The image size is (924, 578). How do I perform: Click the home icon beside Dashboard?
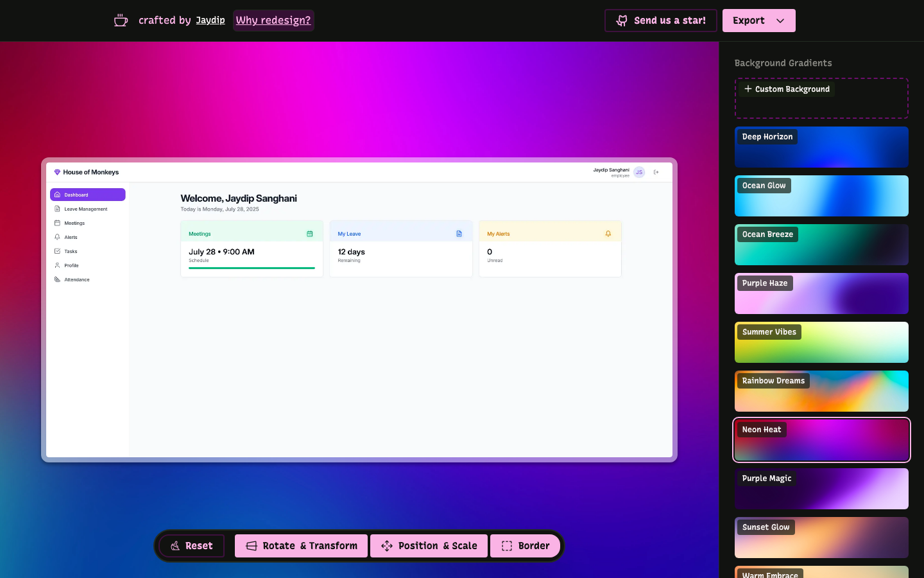pos(57,195)
